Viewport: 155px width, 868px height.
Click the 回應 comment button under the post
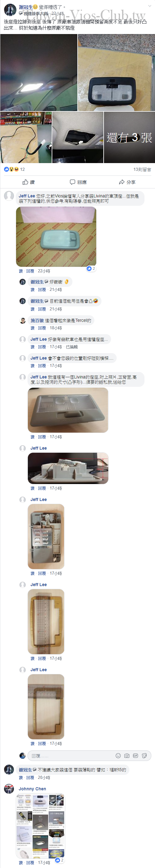coord(78,182)
